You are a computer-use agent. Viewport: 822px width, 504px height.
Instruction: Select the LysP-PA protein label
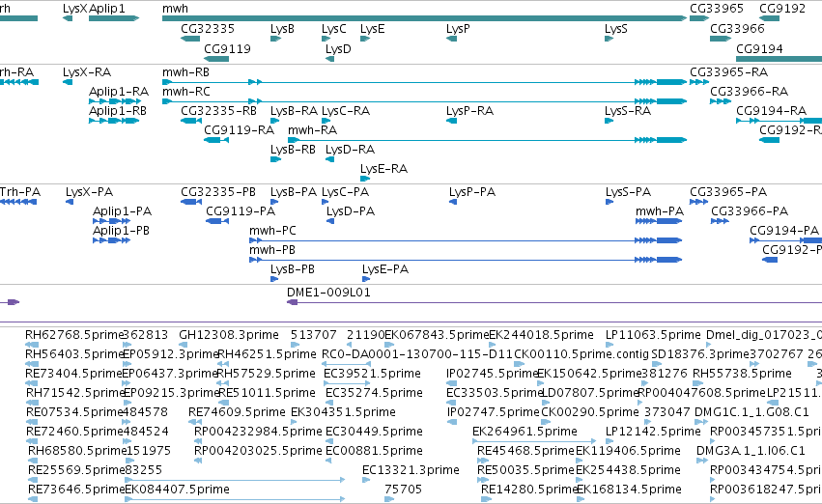click(472, 192)
